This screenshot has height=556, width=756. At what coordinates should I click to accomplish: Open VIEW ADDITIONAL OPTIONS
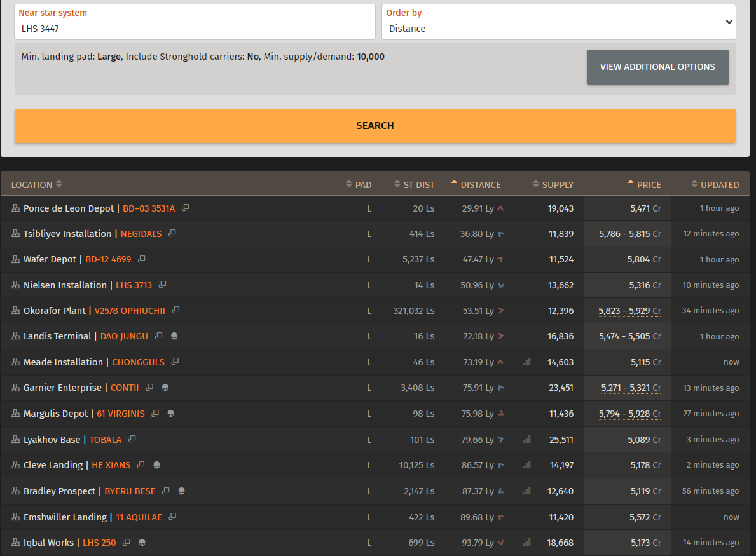point(657,67)
